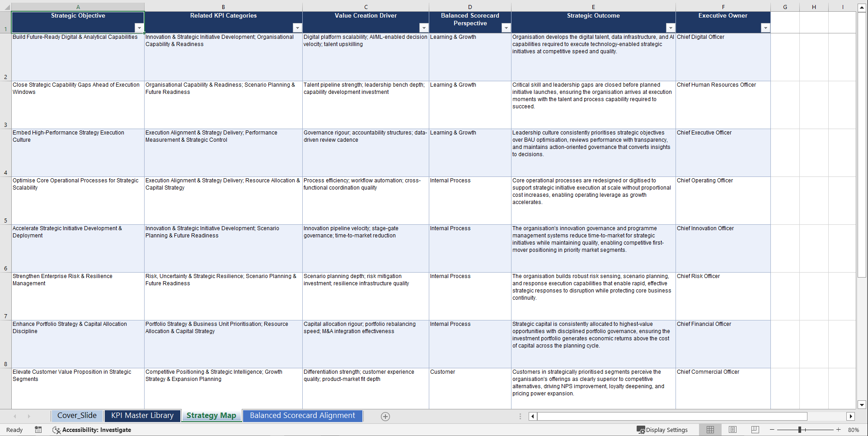Click the horizontal scrollbar left arrow
This screenshot has height=436, width=868.
[533, 416]
